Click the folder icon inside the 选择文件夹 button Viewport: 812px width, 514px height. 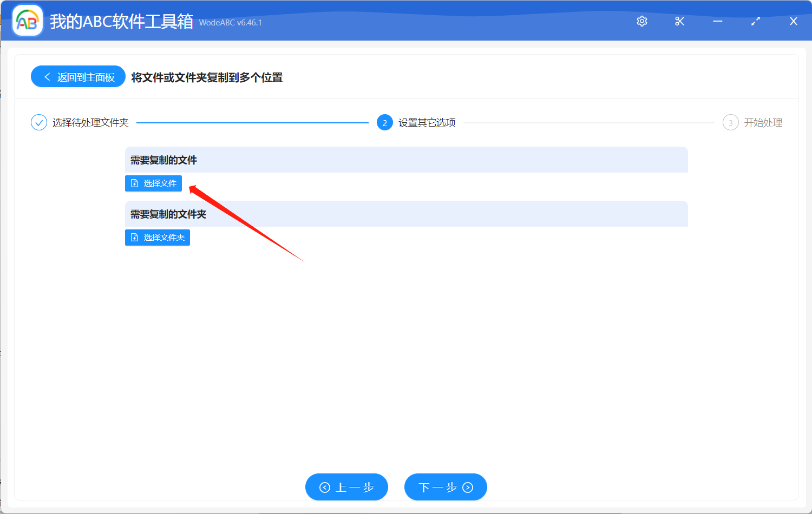pyautogui.click(x=134, y=237)
